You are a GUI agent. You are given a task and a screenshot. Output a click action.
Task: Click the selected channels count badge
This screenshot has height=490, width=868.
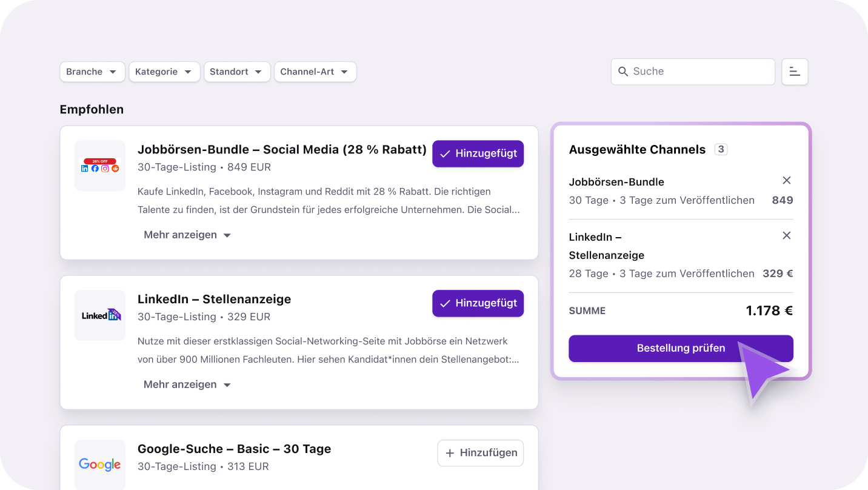(721, 149)
